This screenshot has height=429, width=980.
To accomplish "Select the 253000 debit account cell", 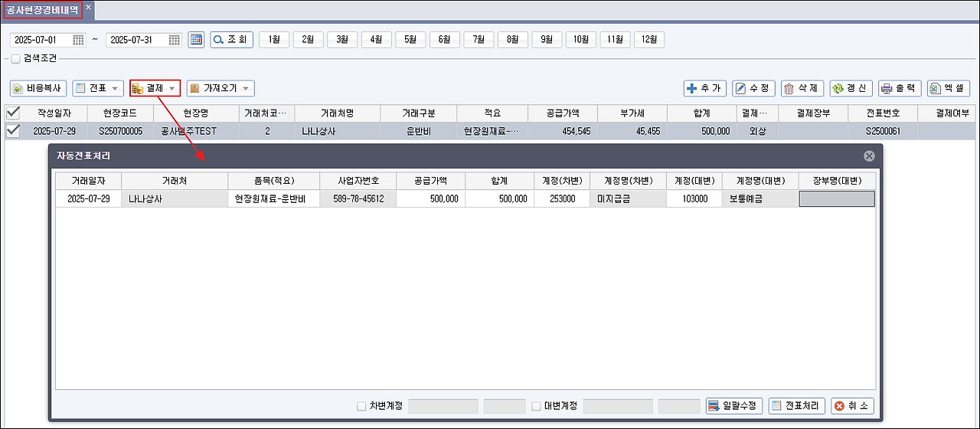I will click(x=562, y=198).
